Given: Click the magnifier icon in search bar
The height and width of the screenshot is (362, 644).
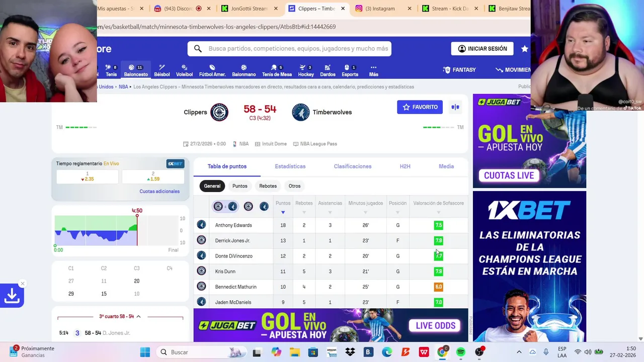Looking at the screenshot, I should [x=198, y=49].
